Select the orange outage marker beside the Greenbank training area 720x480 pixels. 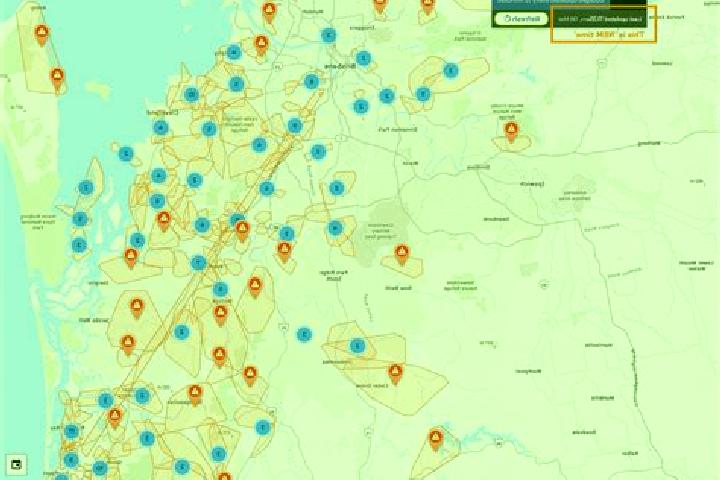tap(402, 254)
